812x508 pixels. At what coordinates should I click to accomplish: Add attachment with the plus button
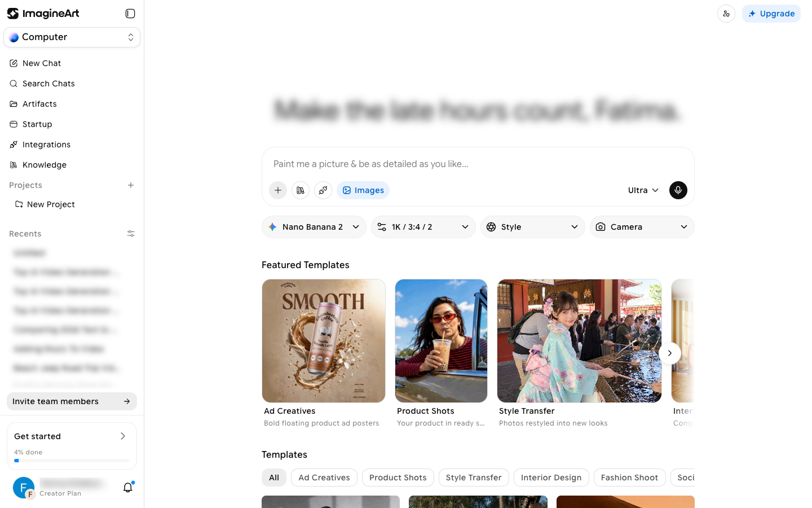pos(278,190)
